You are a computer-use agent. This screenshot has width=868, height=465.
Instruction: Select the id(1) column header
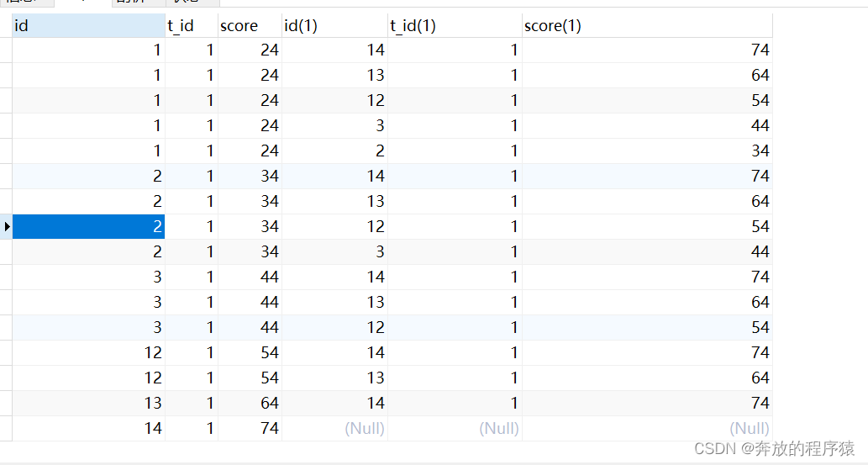point(334,26)
